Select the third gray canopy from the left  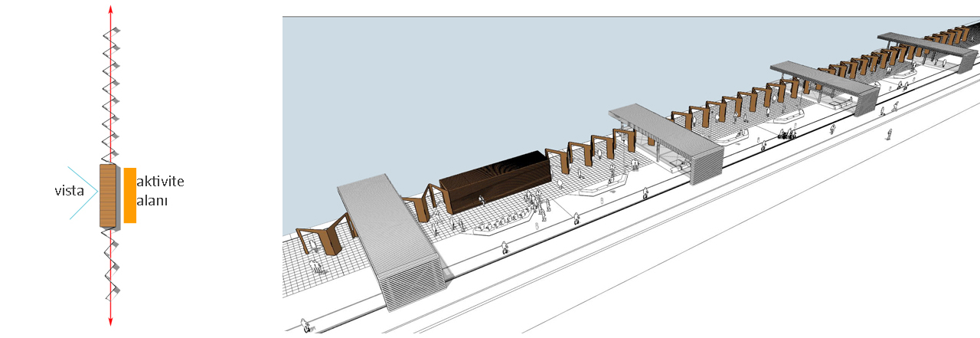[x=823, y=83]
